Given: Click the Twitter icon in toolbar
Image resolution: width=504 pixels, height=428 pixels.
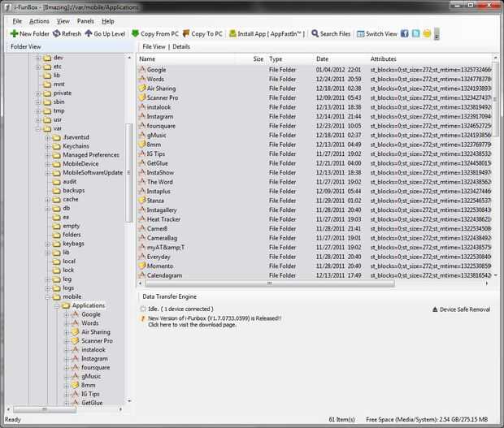Looking at the screenshot, I should (x=415, y=33).
